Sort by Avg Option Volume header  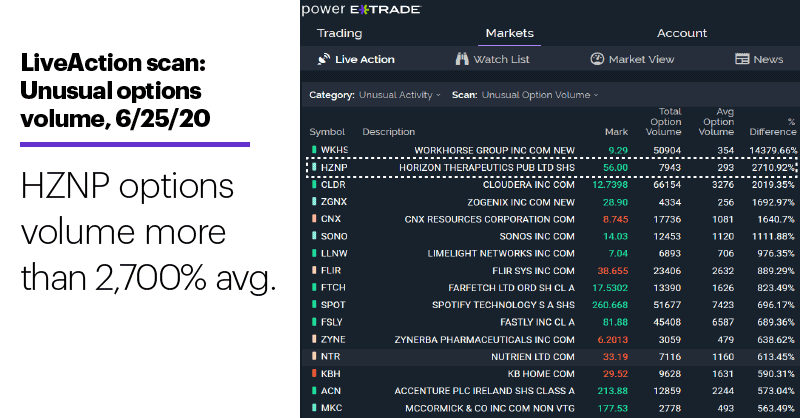716,121
